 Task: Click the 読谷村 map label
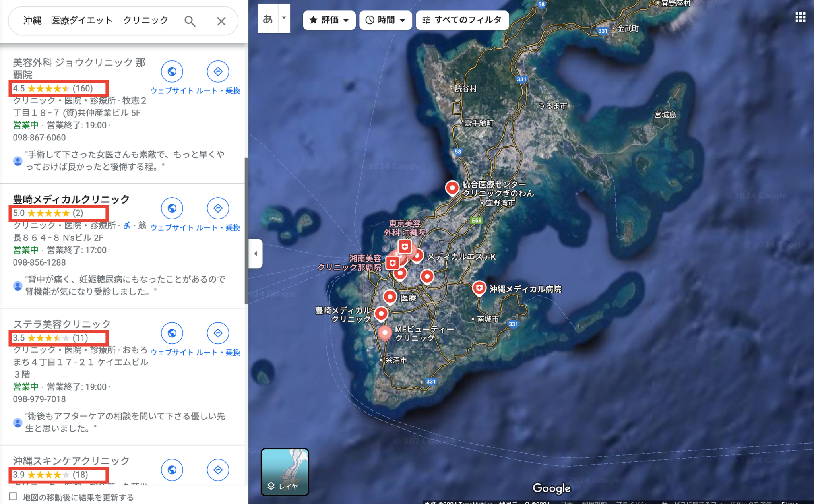pyautogui.click(x=465, y=89)
